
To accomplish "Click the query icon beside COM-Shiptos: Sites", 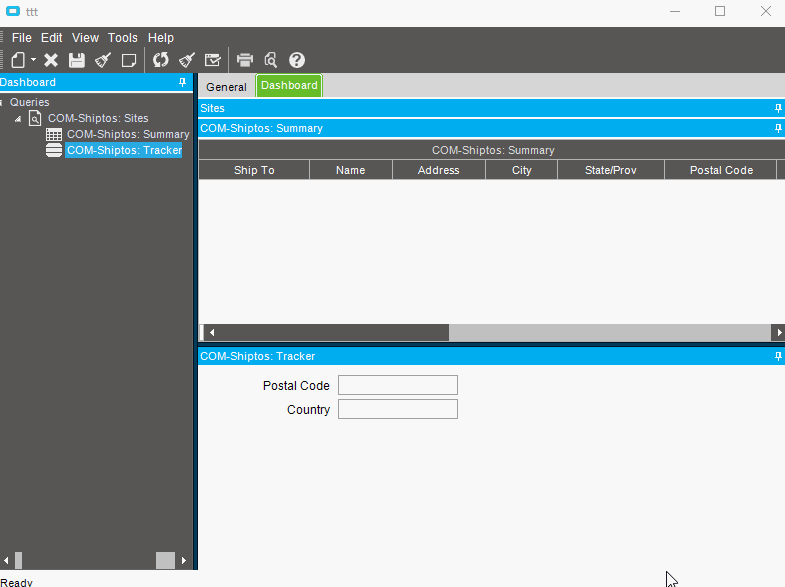I will (x=35, y=118).
